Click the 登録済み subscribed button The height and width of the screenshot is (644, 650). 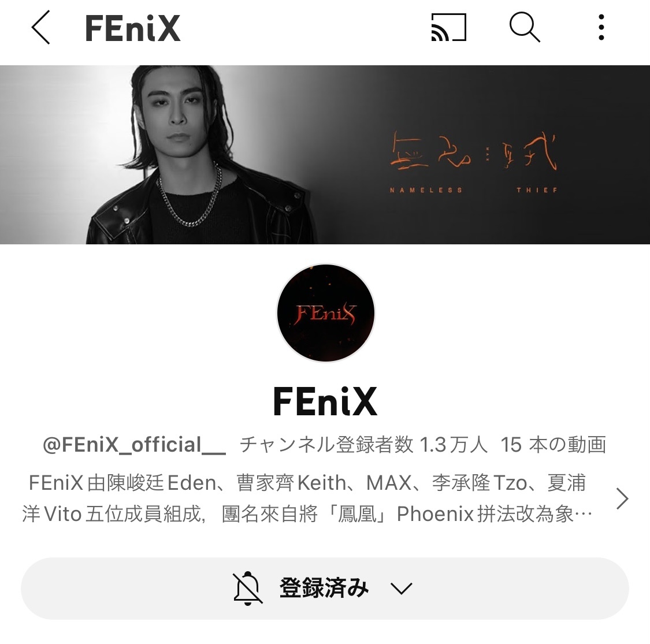pos(325,589)
